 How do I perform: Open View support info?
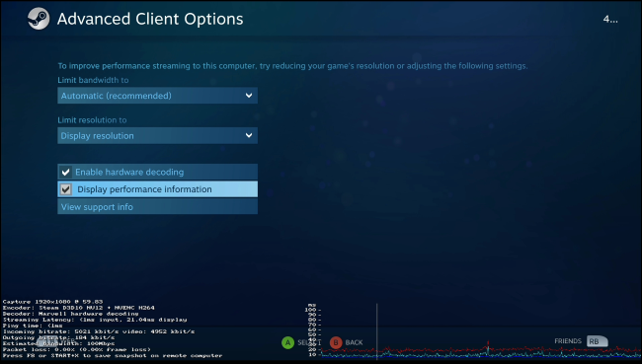coord(157,206)
